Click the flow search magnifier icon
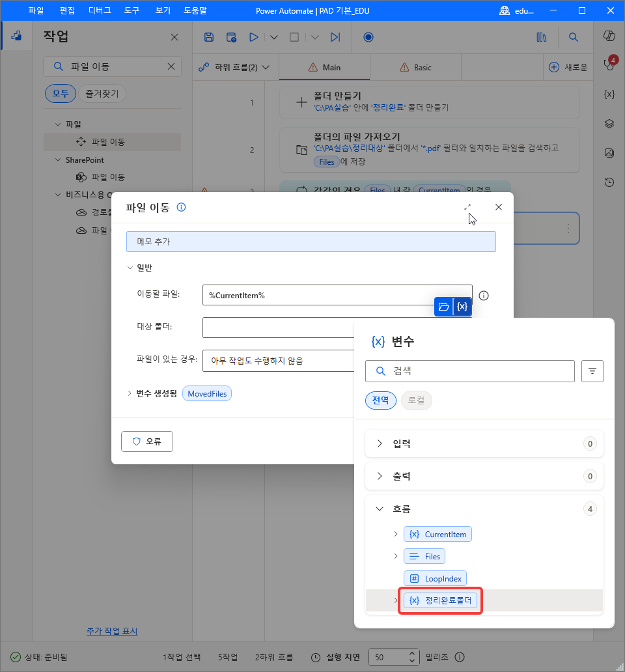This screenshot has height=672, width=625. (x=574, y=37)
